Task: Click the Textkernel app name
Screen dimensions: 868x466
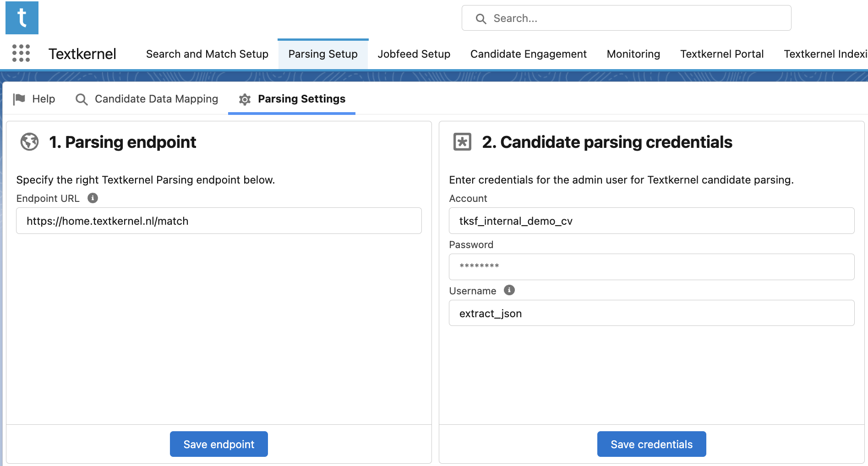Action: pos(82,54)
